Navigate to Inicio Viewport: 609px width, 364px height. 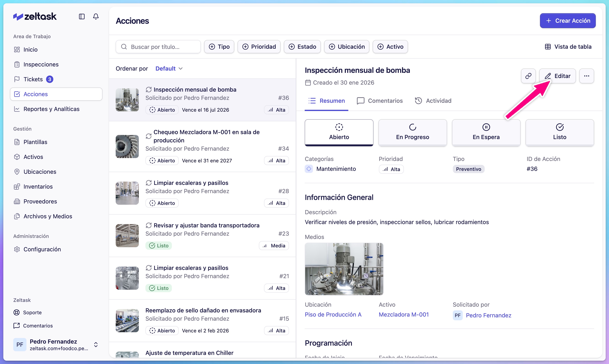pyautogui.click(x=56, y=50)
